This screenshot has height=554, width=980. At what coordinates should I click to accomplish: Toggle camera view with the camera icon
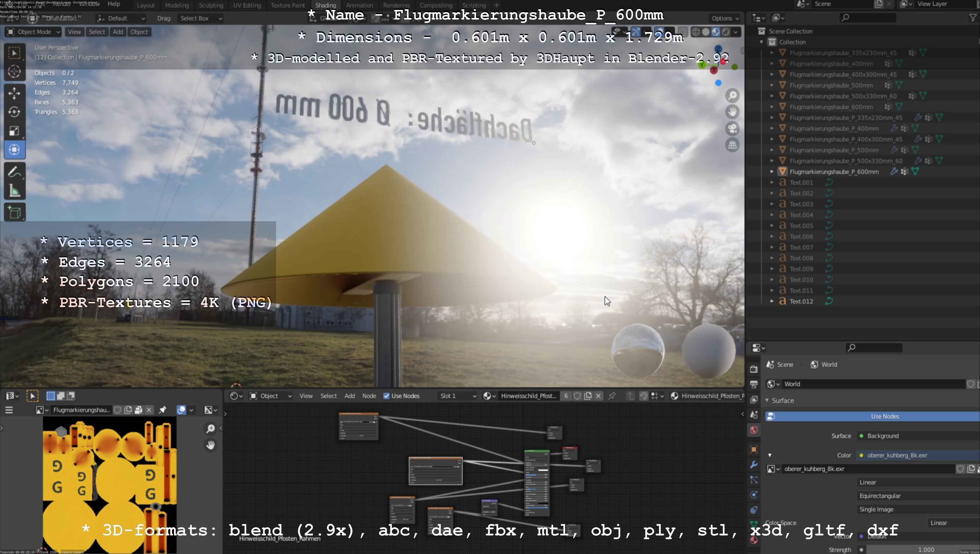[732, 128]
